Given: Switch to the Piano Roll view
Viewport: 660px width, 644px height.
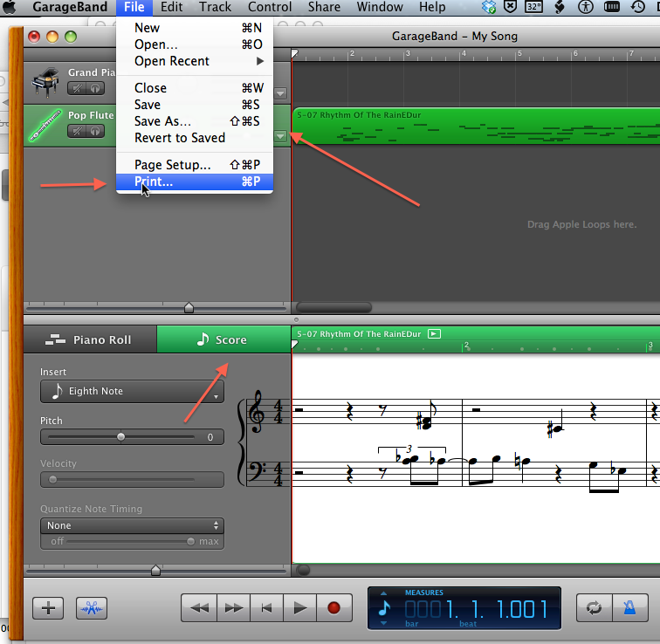Looking at the screenshot, I should click(90, 339).
